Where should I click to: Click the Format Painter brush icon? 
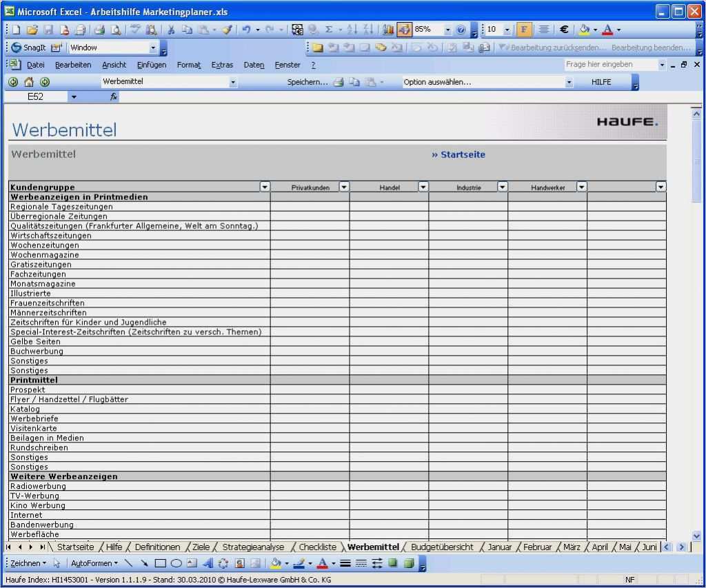tap(227, 30)
